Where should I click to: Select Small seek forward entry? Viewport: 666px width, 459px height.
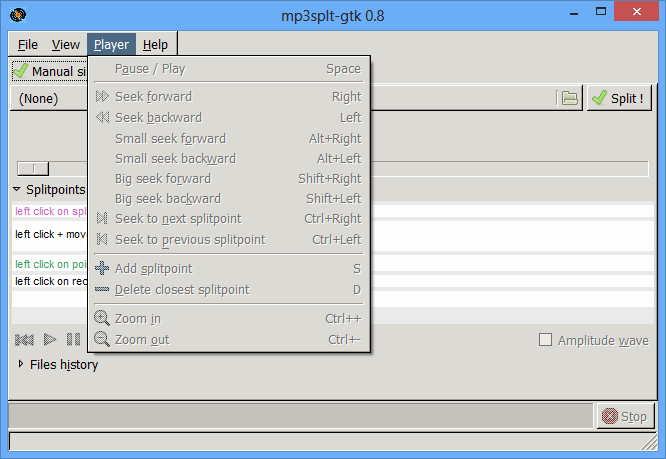pyautogui.click(x=229, y=138)
